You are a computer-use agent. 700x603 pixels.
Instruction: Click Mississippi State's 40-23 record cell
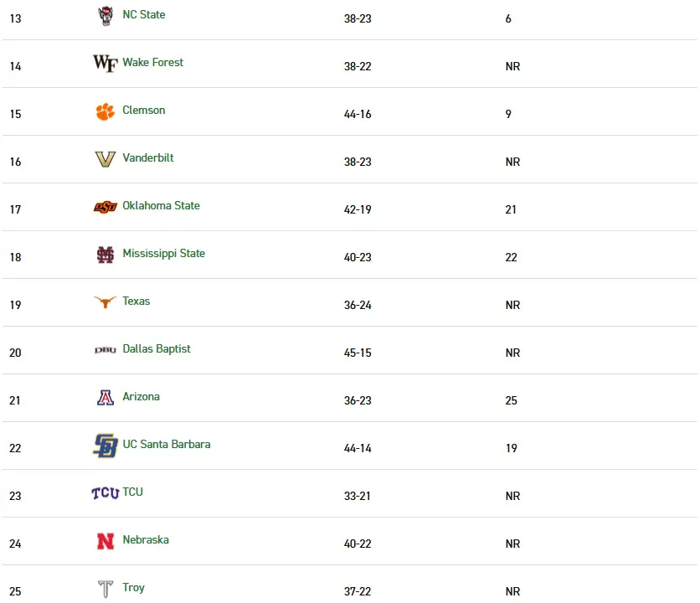pyautogui.click(x=358, y=257)
